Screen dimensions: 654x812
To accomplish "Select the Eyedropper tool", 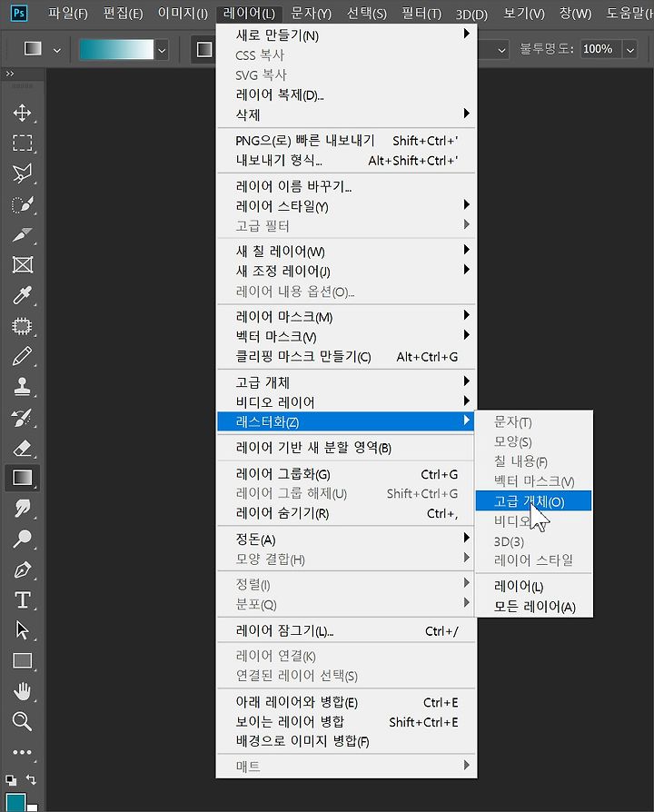I will pyautogui.click(x=22, y=295).
